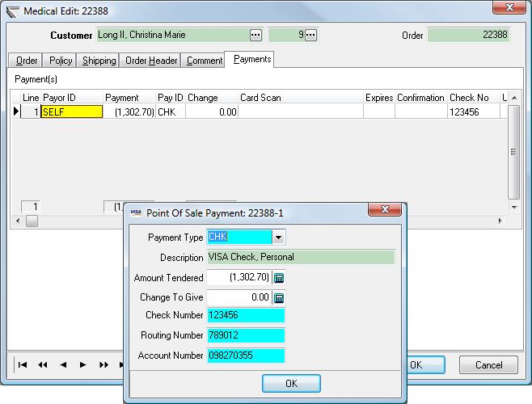
Task: Switch to the Policy tab
Action: point(60,61)
